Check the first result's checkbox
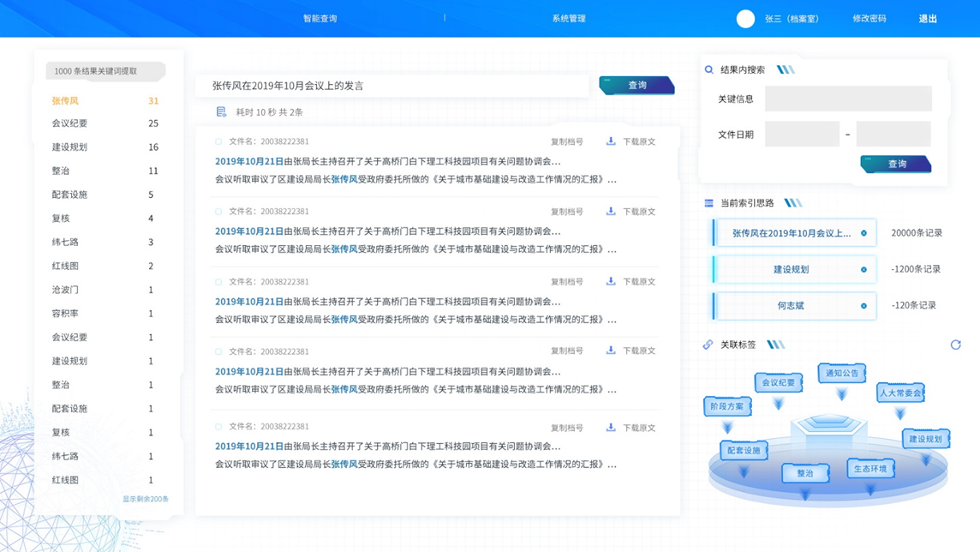This screenshot has width=980, height=552. click(x=218, y=142)
